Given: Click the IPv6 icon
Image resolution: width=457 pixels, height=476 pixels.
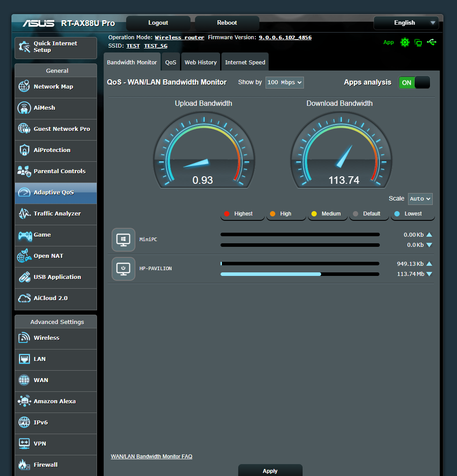Looking at the screenshot, I should (24, 422).
